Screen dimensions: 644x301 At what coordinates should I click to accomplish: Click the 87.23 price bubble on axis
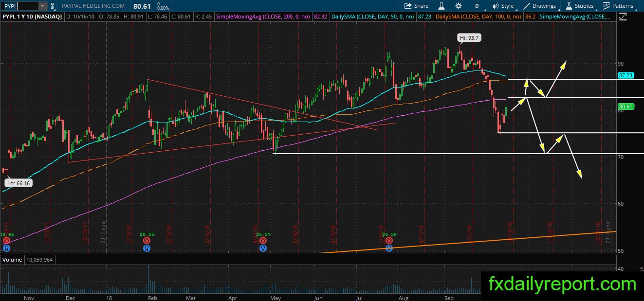(625, 76)
